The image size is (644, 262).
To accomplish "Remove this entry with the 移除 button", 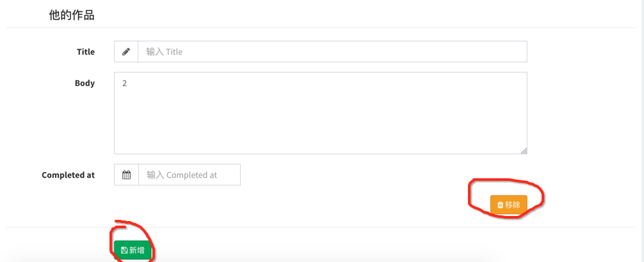I will pos(508,205).
